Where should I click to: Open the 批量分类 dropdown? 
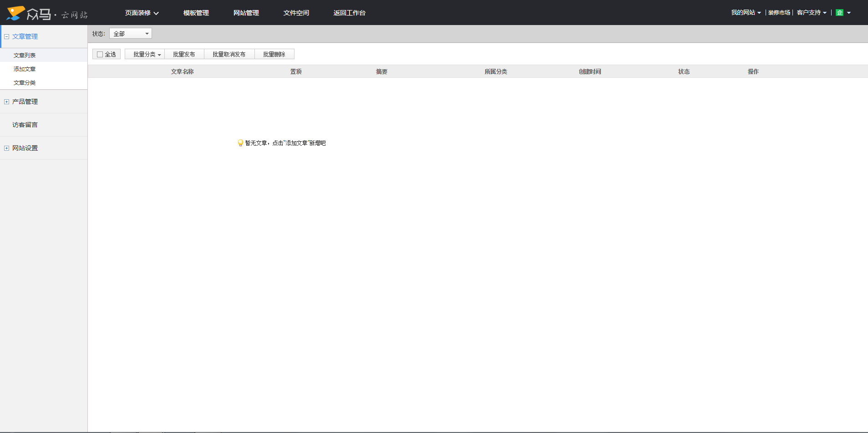click(x=145, y=54)
